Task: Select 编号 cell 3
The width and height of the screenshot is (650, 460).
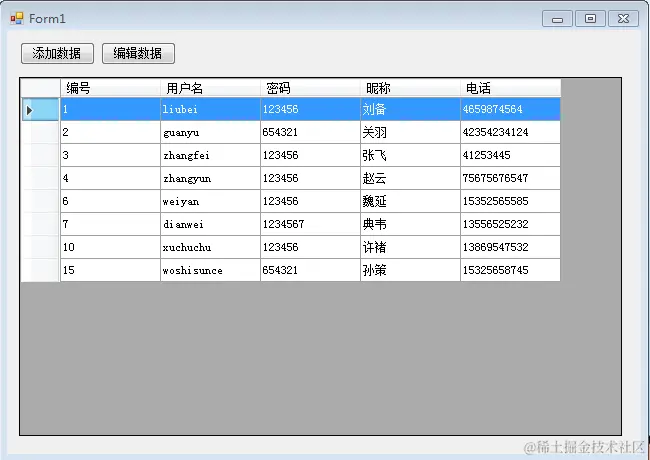Action: click(110, 155)
